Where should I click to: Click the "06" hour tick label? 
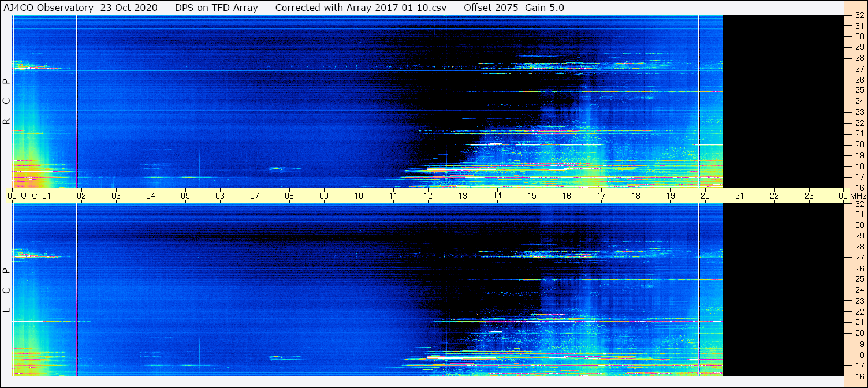pyautogui.click(x=220, y=196)
